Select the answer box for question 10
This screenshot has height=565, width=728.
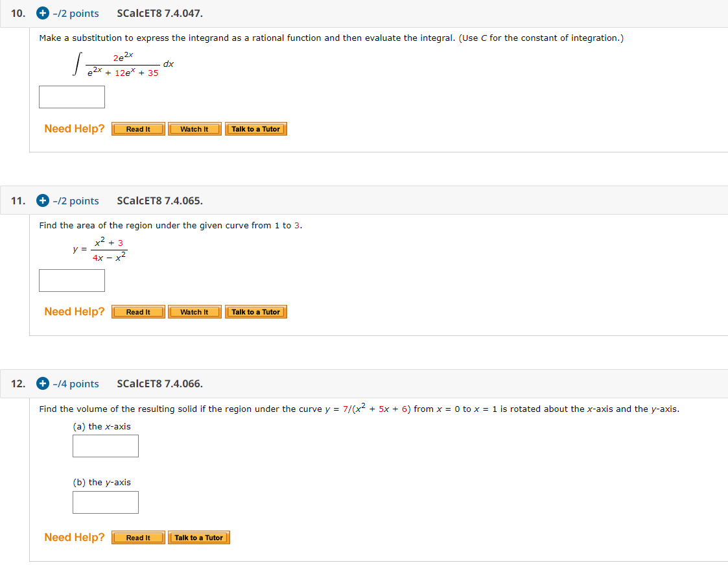(71, 97)
